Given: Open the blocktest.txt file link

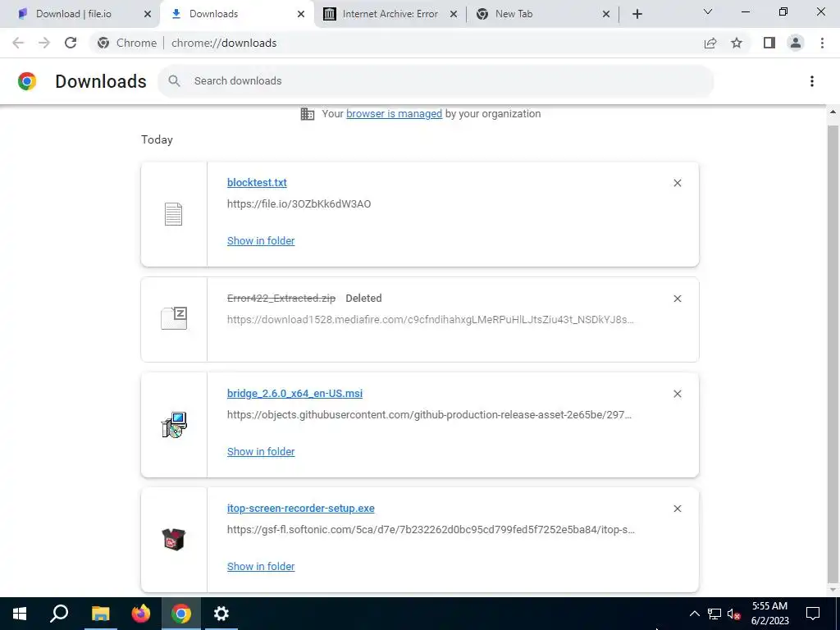Looking at the screenshot, I should [x=257, y=183].
